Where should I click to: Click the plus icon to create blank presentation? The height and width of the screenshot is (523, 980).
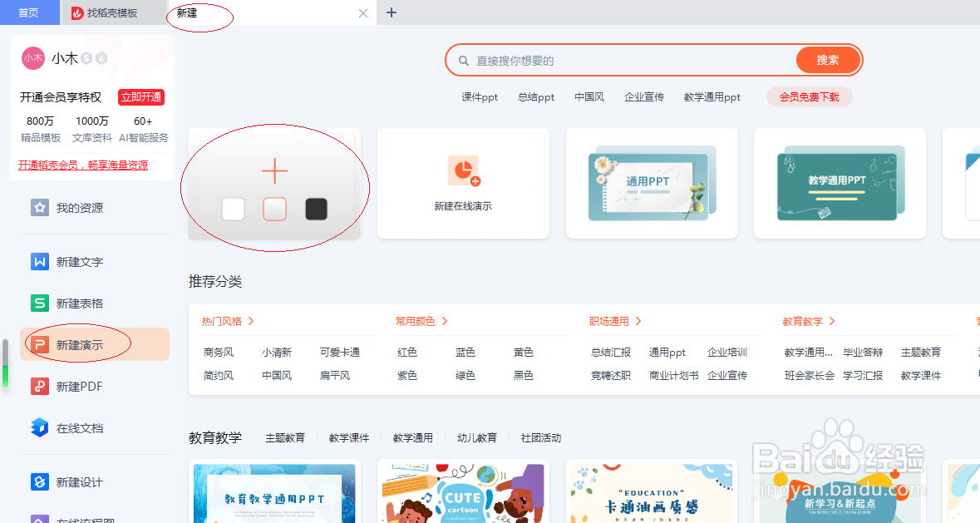[274, 170]
